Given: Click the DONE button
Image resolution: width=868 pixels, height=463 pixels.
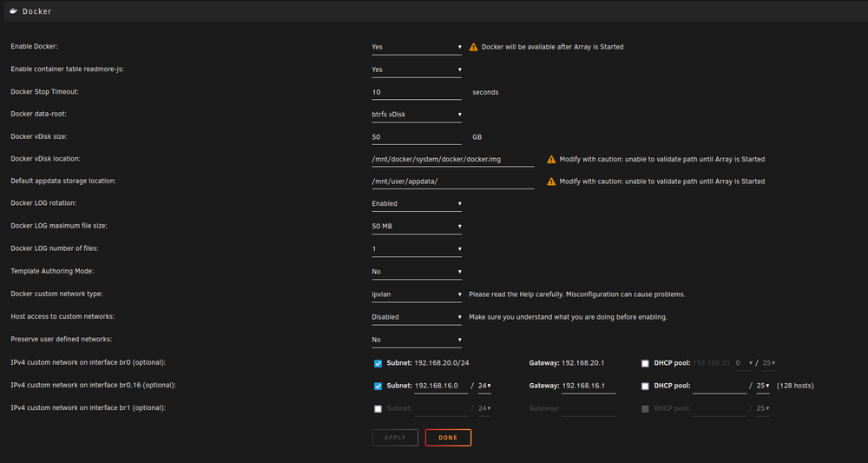Looking at the screenshot, I should tap(448, 438).
